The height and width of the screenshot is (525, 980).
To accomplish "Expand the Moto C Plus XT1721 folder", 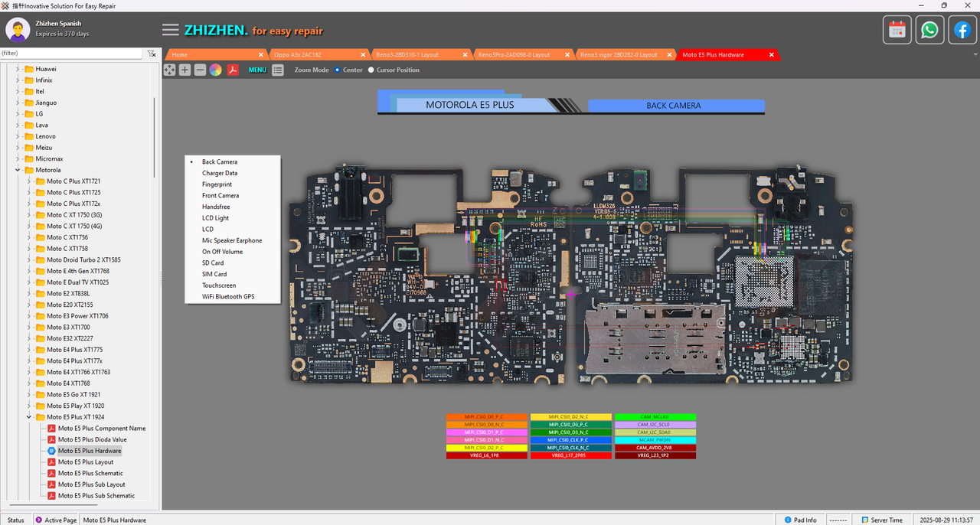I will pyautogui.click(x=29, y=181).
